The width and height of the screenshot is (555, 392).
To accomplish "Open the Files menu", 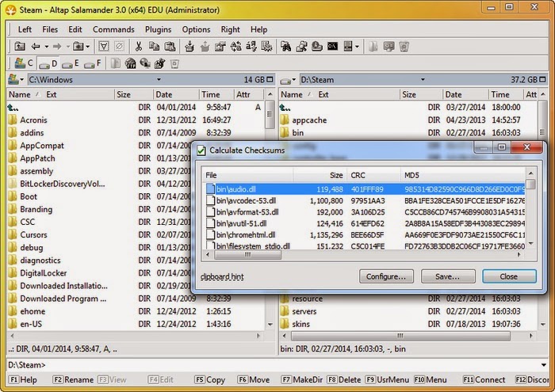I will pyautogui.click(x=50, y=29).
